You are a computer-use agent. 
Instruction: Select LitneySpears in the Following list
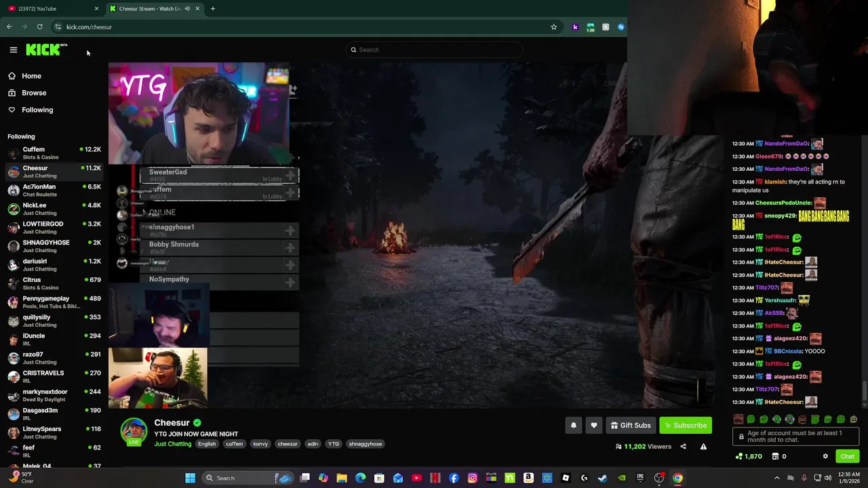[x=54, y=432]
